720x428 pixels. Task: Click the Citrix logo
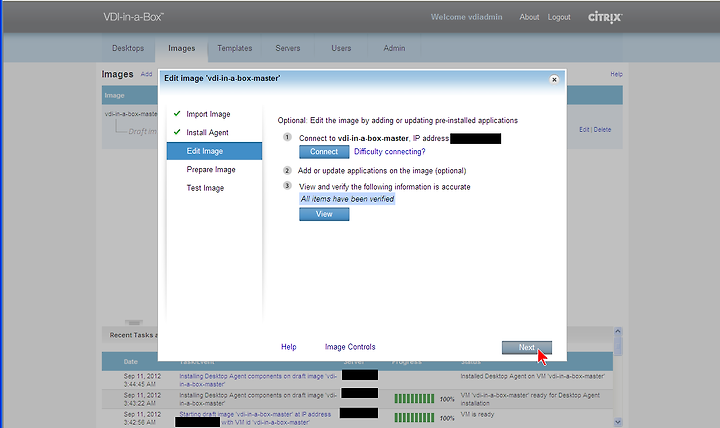click(605, 17)
